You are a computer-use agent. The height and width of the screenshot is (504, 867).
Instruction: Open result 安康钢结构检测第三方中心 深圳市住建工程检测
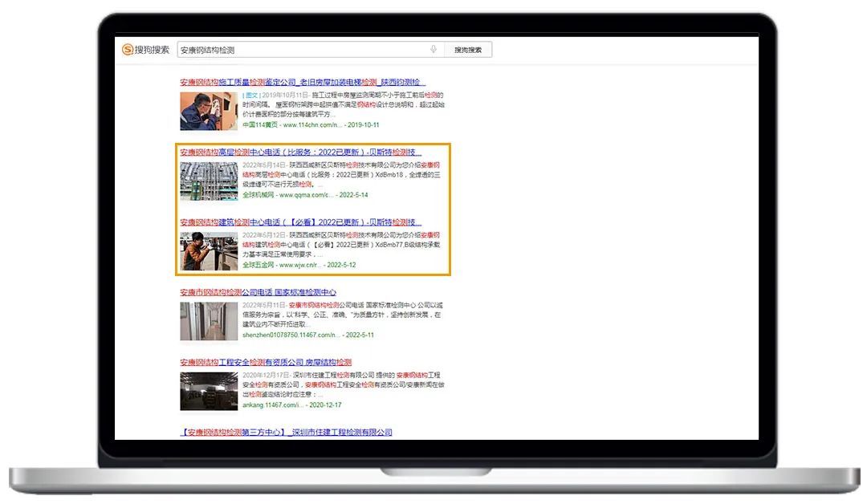[x=286, y=432]
